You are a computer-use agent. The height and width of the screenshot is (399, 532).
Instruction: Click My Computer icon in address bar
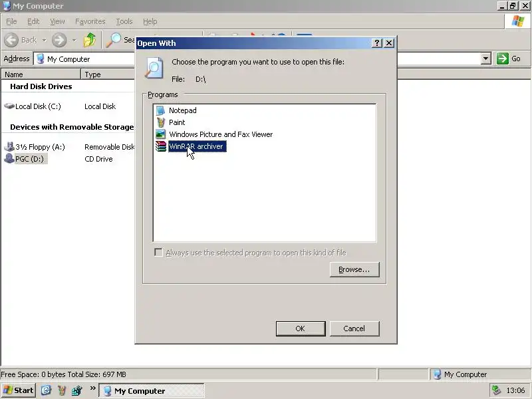(41, 59)
